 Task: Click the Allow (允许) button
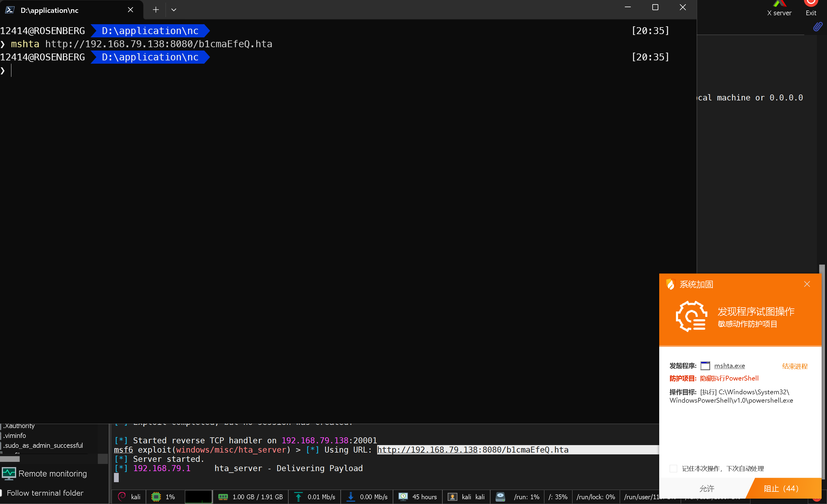706,488
